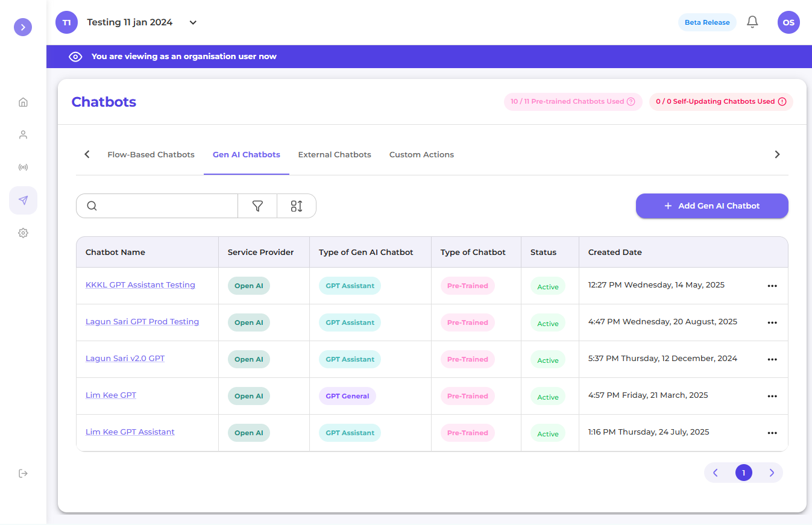This screenshot has height=525, width=812.
Task: Click the Service Provider column header
Action: tap(260, 253)
